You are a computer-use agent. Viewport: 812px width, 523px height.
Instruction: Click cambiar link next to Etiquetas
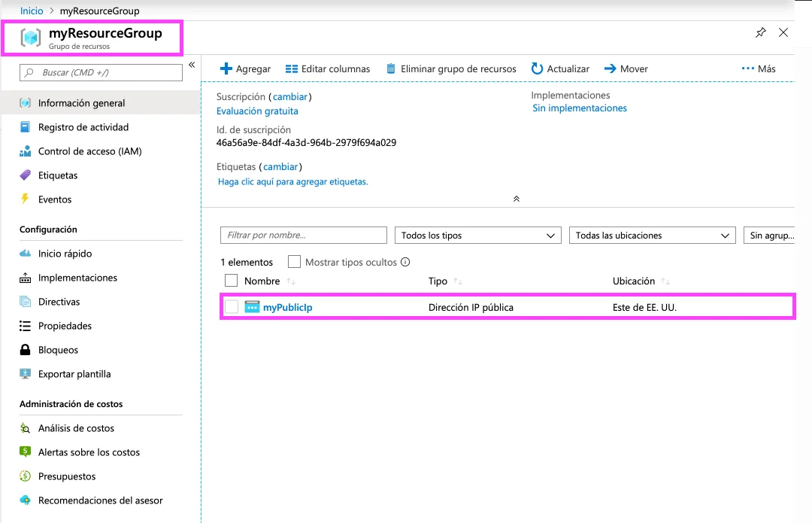[x=280, y=167]
